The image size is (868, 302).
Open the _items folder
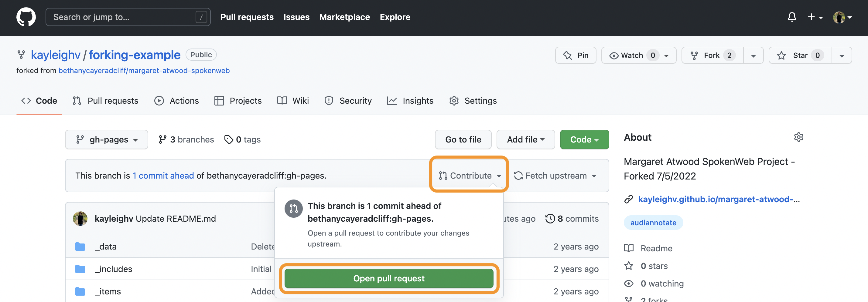pos(108,292)
